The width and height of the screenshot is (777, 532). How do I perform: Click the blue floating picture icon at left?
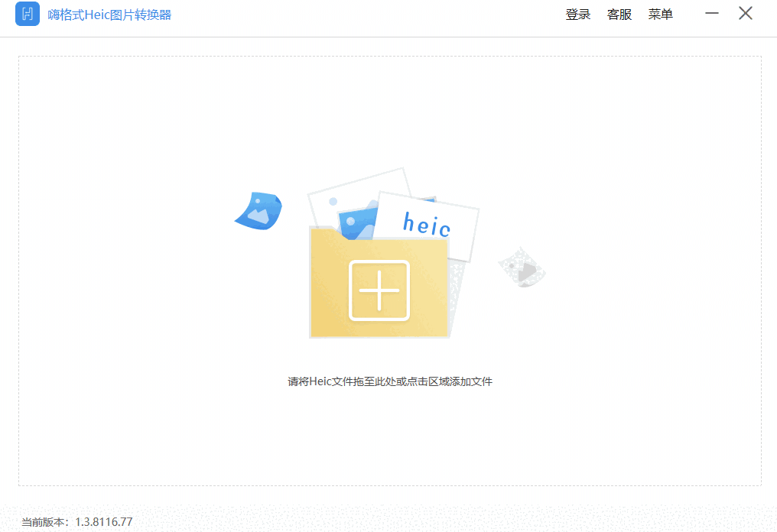tap(259, 210)
